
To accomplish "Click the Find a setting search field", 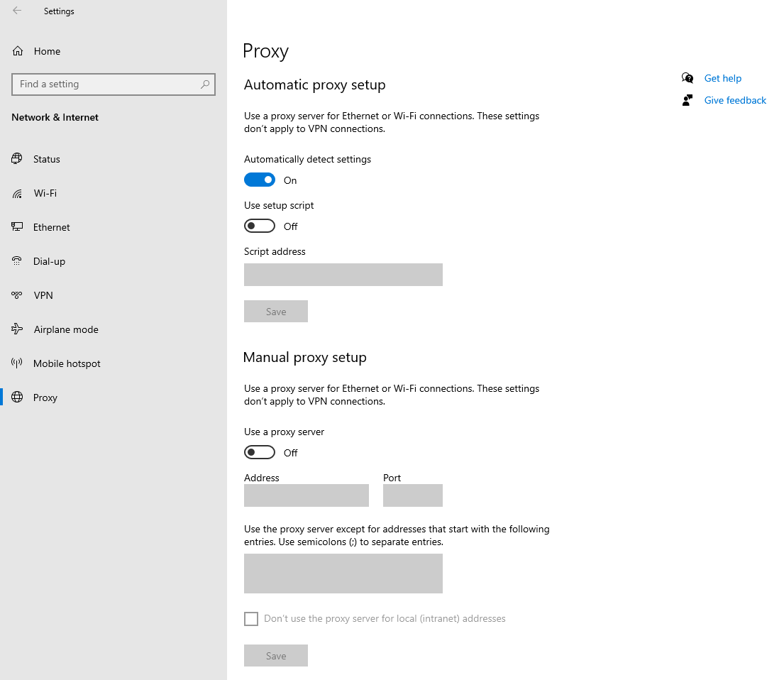I will [114, 84].
